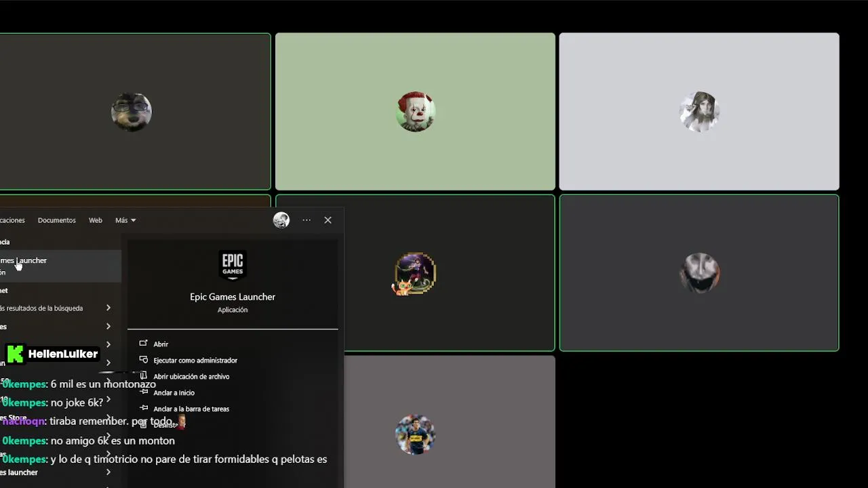Click the folder icon for Abrir ubicación de archivo
This screenshot has height=488, width=868.
coord(143,376)
